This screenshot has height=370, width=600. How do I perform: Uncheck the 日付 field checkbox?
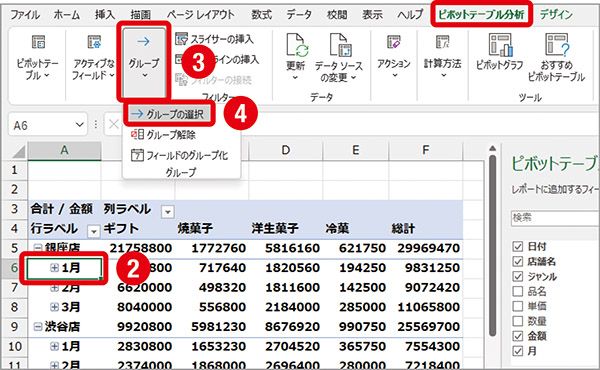coord(517,246)
